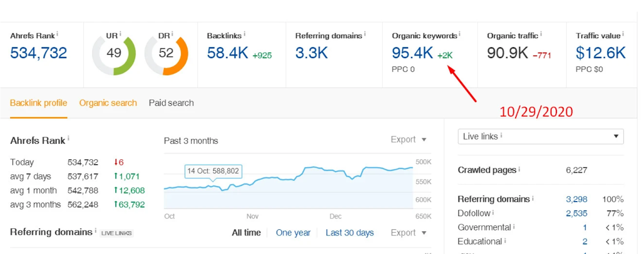Click the info icon beside DR
Image resolution: width=644 pixels, height=254 pixels.
172,34
